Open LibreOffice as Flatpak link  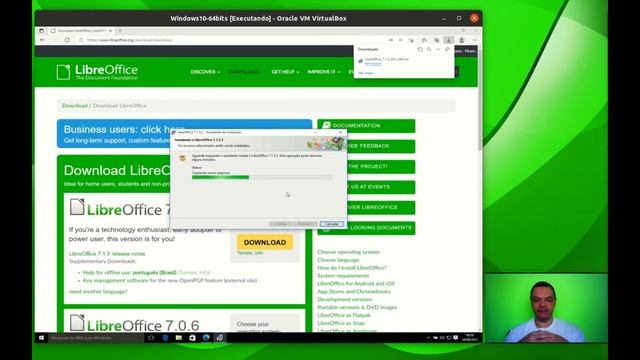pyautogui.click(x=344, y=316)
